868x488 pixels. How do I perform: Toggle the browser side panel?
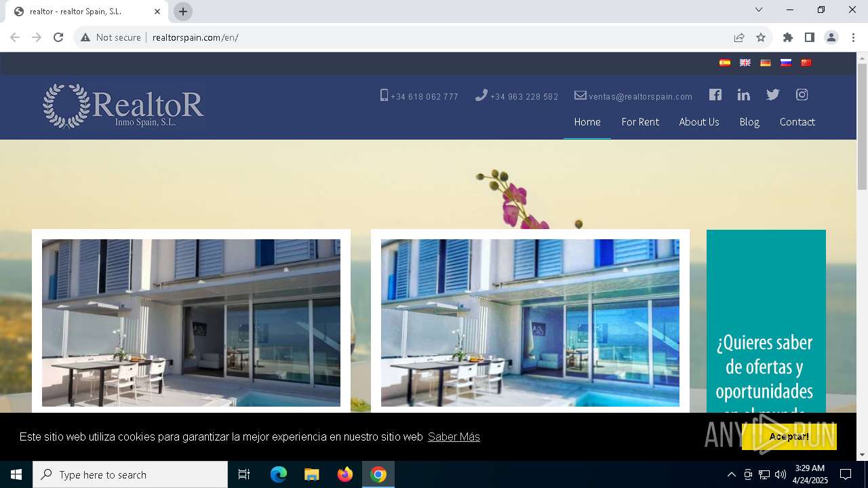click(810, 37)
